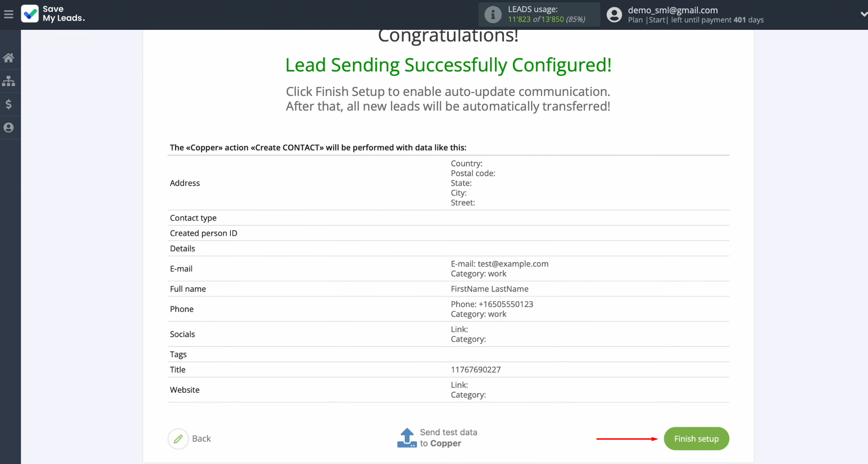
Task: Click the Finish setup button
Action: (x=696, y=439)
